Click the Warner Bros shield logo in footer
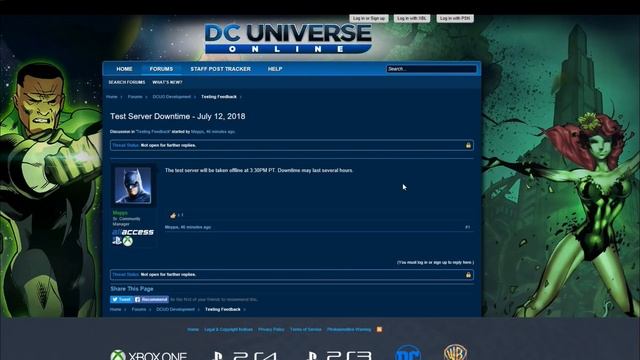Screen dimensions: 640x360 click(x=455, y=353)
